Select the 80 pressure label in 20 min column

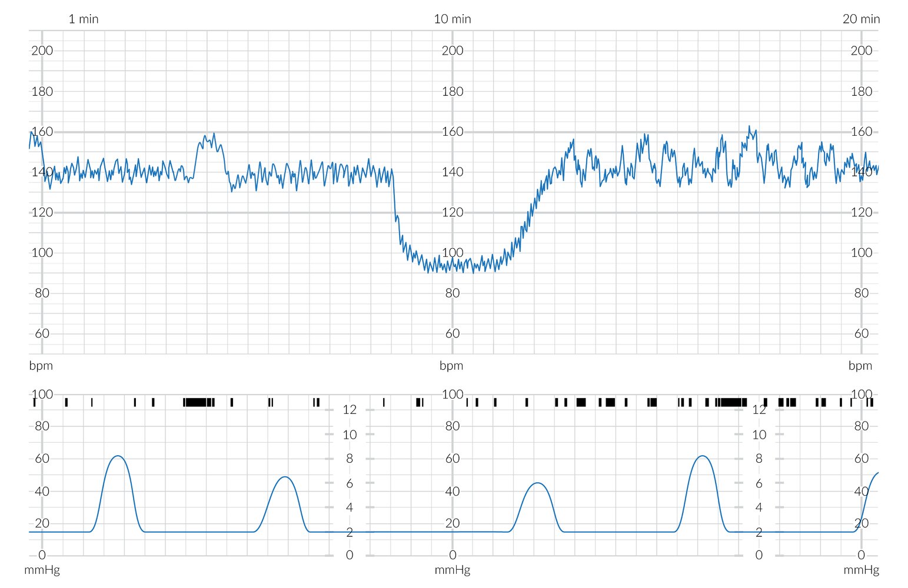(x=862, y=426)
